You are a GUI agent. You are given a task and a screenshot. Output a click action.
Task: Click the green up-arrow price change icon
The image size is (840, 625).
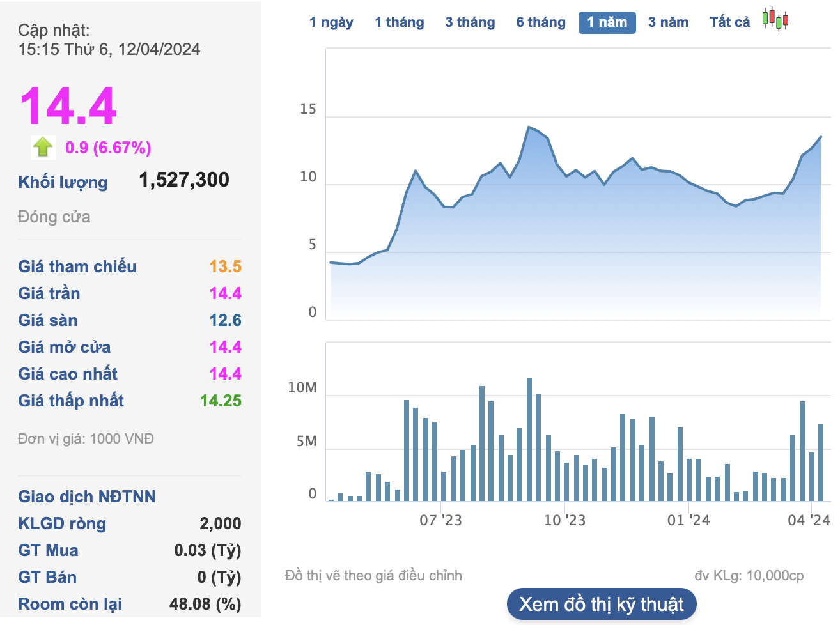pos(43,148)
